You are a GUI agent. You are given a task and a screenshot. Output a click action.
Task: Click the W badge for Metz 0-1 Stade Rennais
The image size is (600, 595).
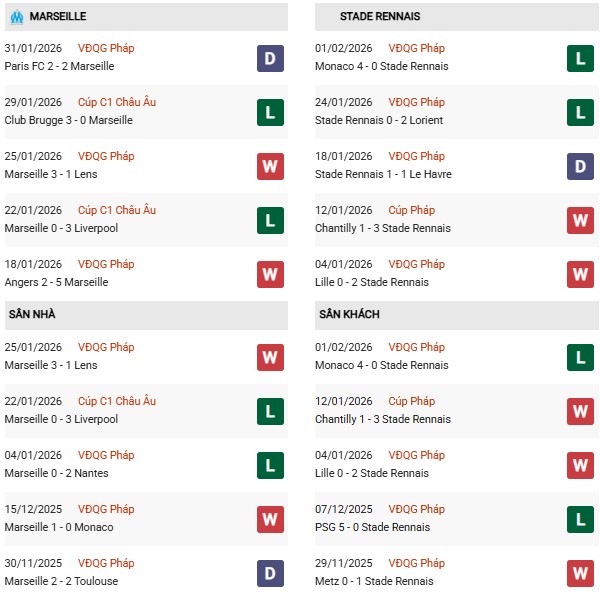pos(580,573)
